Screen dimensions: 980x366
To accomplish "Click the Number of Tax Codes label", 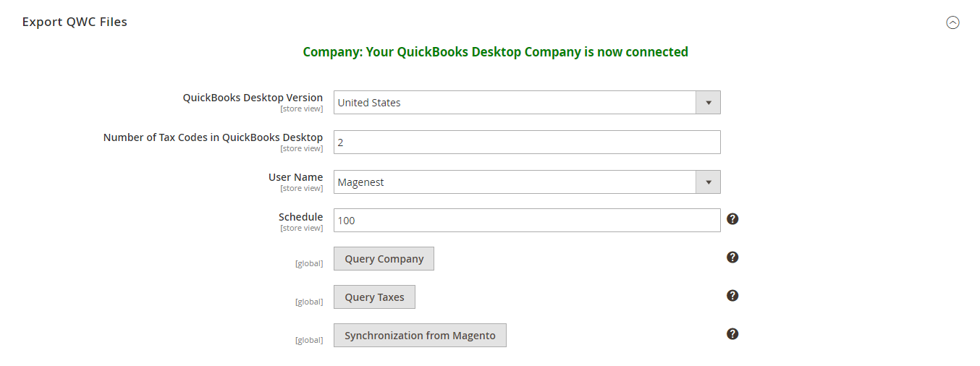I will [213, 137].
